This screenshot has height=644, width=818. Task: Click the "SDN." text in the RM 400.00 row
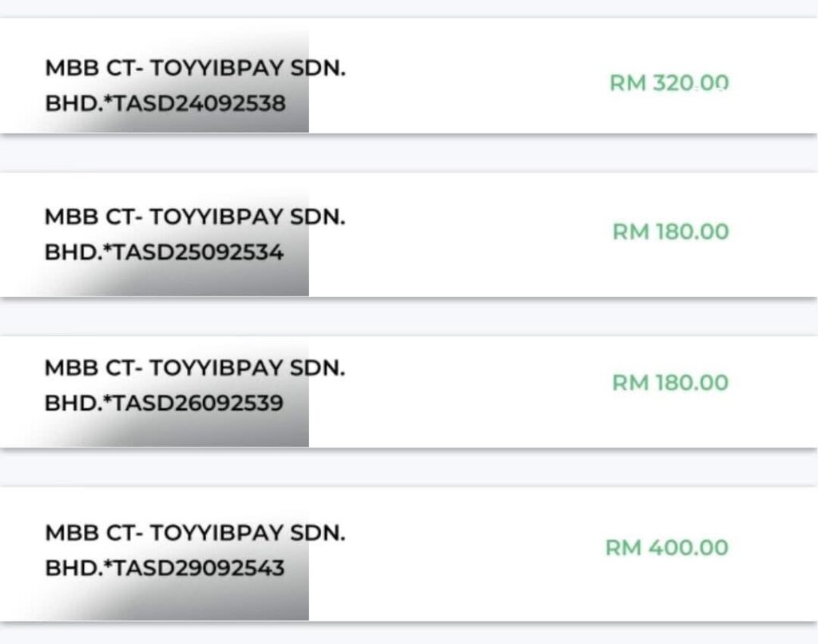pyautogui.click(x=317, y=533)
